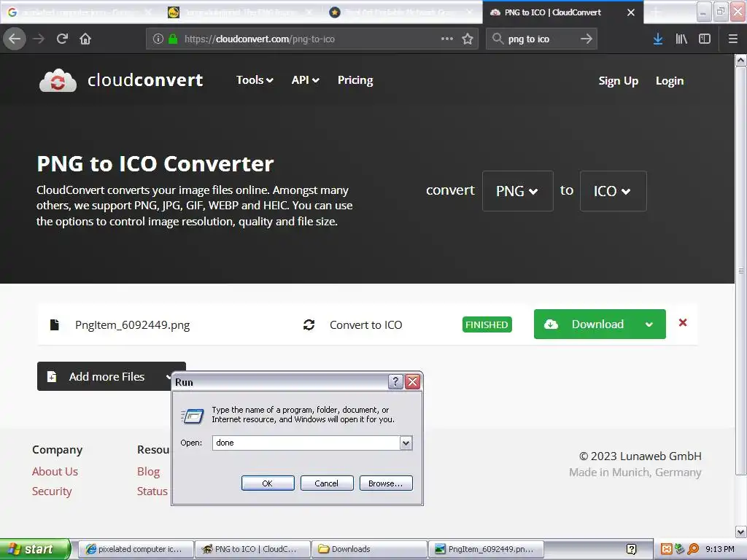
Task: Click the search box with png to ico
Action: click(541, 39)
